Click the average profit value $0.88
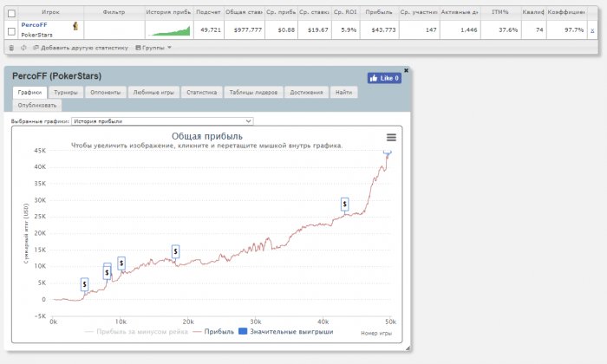The height and width of the screenshot is (364, 607). point(286,29)
